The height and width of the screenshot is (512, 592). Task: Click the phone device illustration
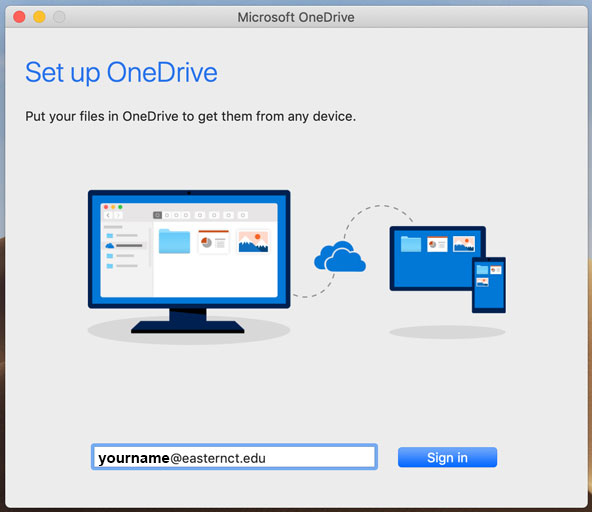tap(489, 285)
